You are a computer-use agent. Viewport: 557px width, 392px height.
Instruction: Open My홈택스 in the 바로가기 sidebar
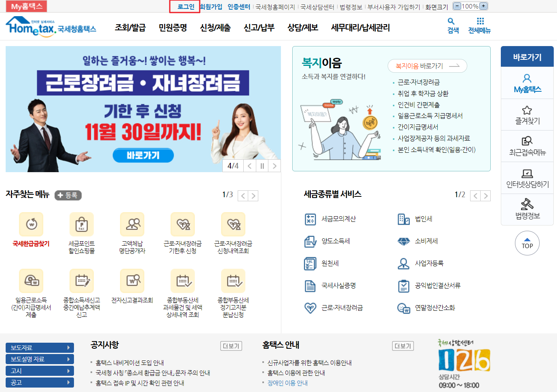(x=527, y=83)
